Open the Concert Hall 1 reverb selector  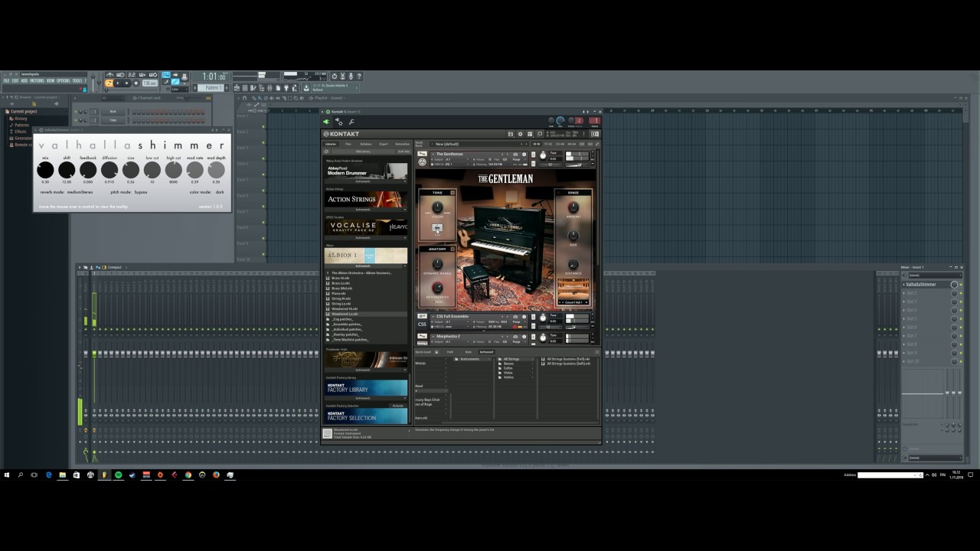[x=573, y=302]
